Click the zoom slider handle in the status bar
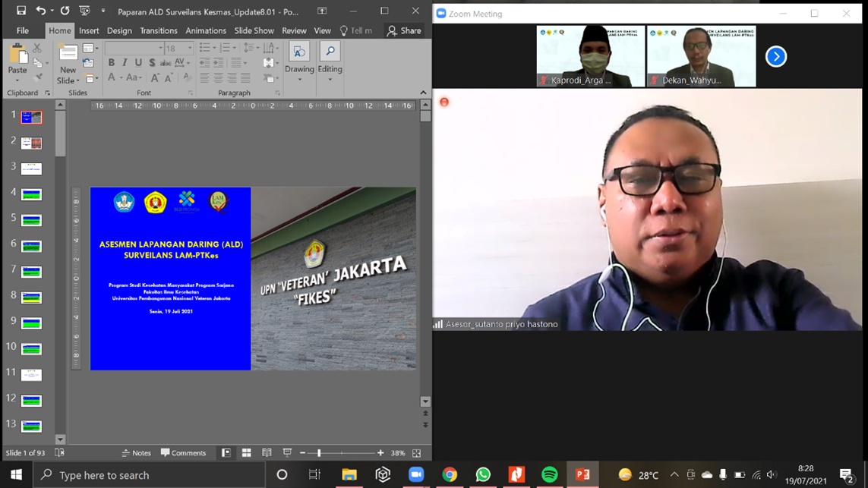Viewport: 868px width, 488px height. click(319, 453)
